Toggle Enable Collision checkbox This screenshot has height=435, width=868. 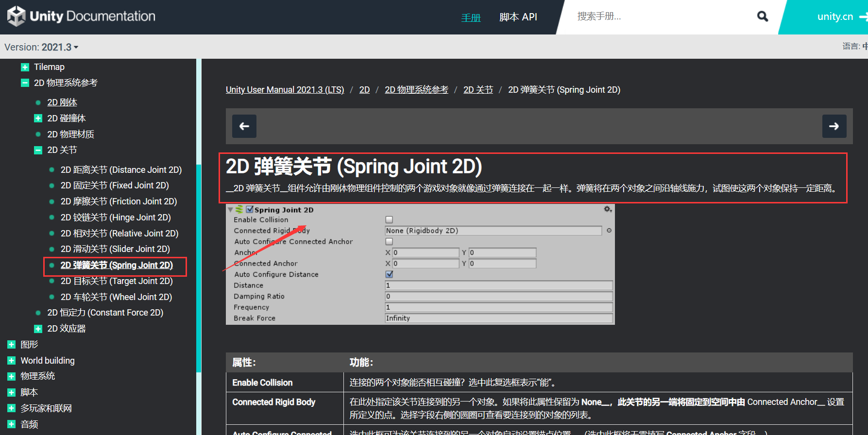point(389,220)
